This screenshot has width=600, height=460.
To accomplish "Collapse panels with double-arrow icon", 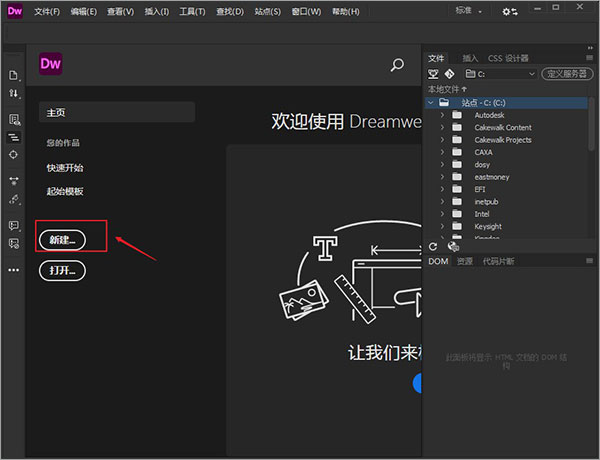I will click(x=590, y=48).
